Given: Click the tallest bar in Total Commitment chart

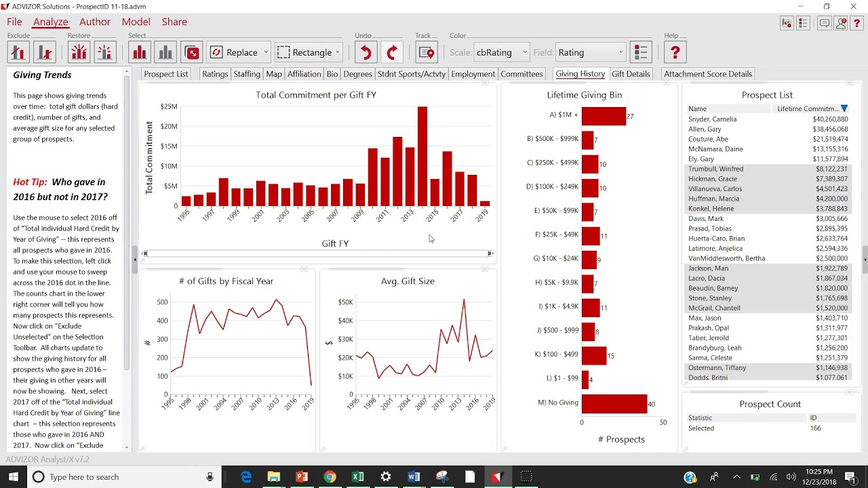Looking at the screenshot, I should [422, 156].
